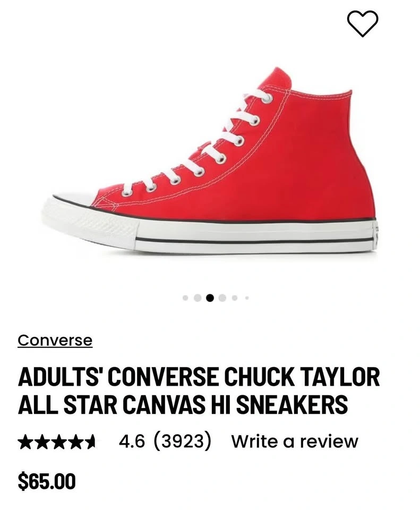Click the active black carousel dot
Screen dimensions: 420x510
pyautogui.click(x=210, y=297)
